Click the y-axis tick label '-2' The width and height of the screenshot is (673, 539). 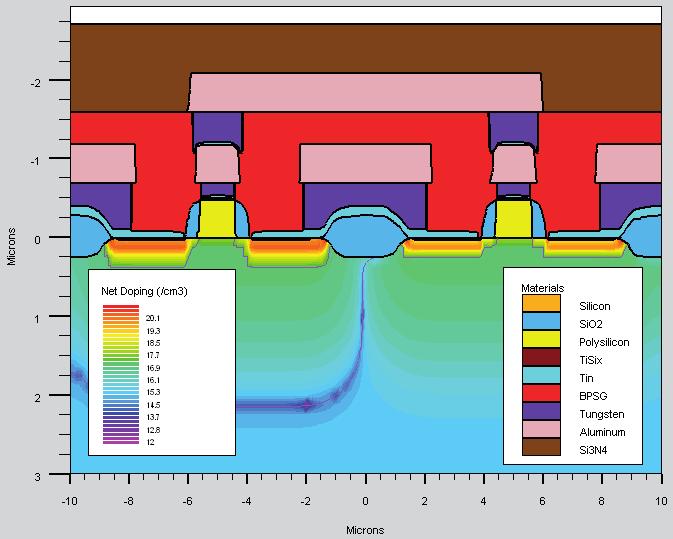point(36,82)
